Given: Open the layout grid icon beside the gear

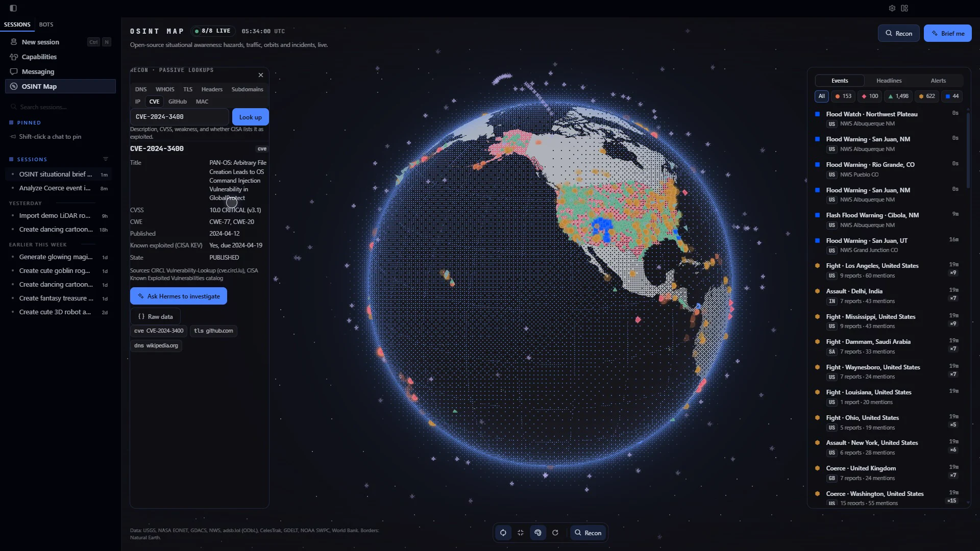Looking at the screenshot, I should coord(904,8).
